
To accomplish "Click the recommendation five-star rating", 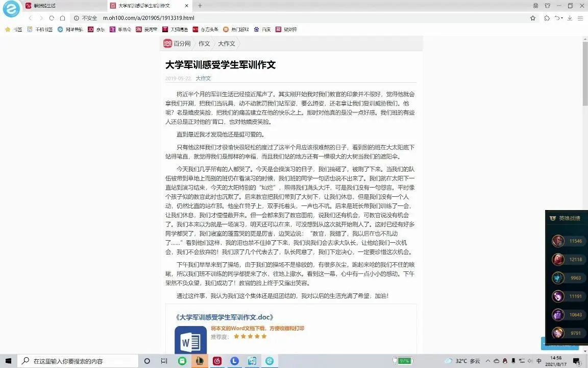I will pyautogui.click(x=250, y=336).
